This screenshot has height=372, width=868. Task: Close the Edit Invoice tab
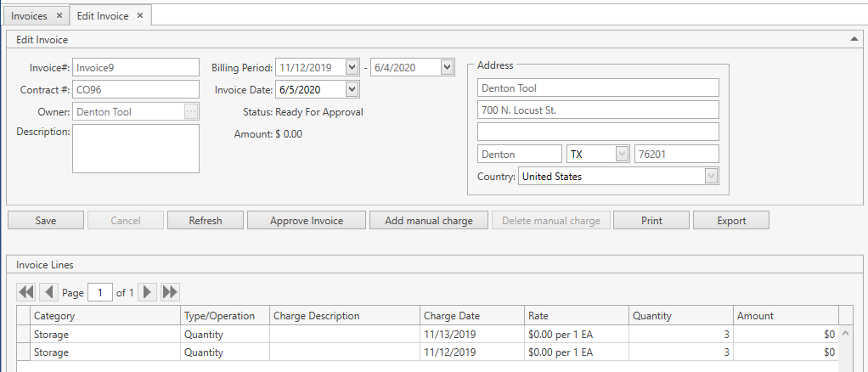pyautogui.click(x=140, y=16)
